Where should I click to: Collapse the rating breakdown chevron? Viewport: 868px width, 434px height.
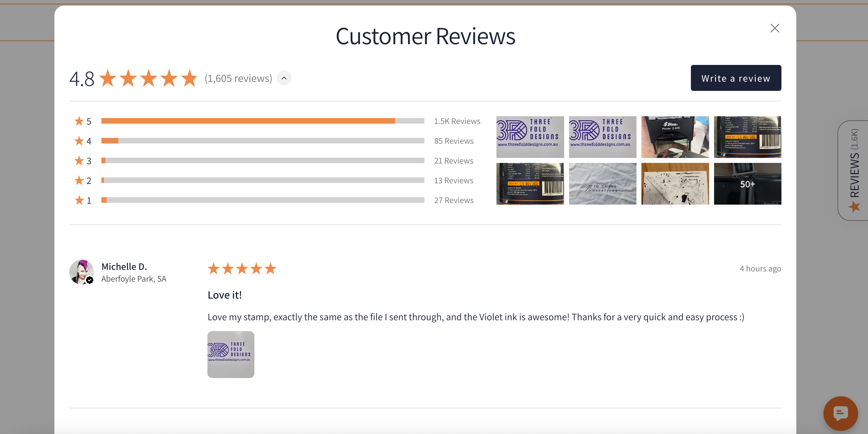pyautogui.click(x=284, y=78)
